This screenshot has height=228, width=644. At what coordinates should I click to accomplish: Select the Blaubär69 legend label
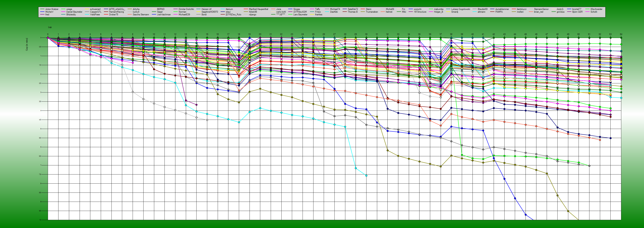(482, 9)
